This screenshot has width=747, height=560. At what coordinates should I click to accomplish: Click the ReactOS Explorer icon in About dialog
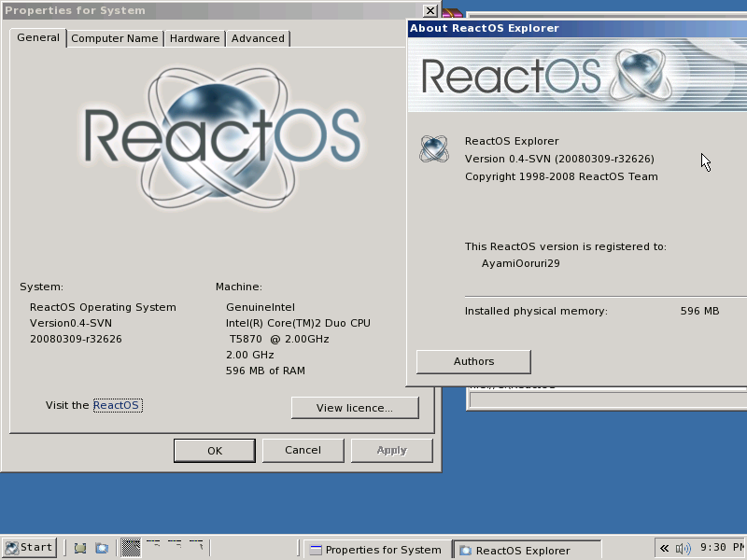click(x=433, y=149)
